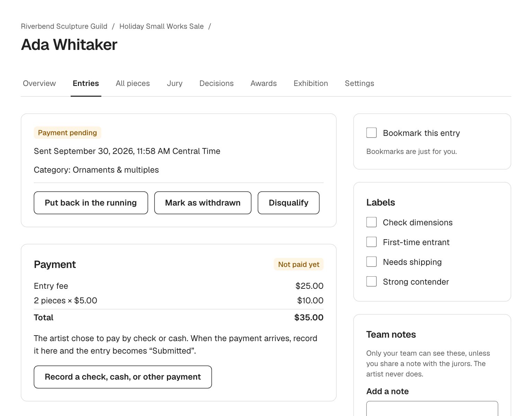Switch to the Overview tab
This screenshot has width=532, height=416.
point(39,83)
